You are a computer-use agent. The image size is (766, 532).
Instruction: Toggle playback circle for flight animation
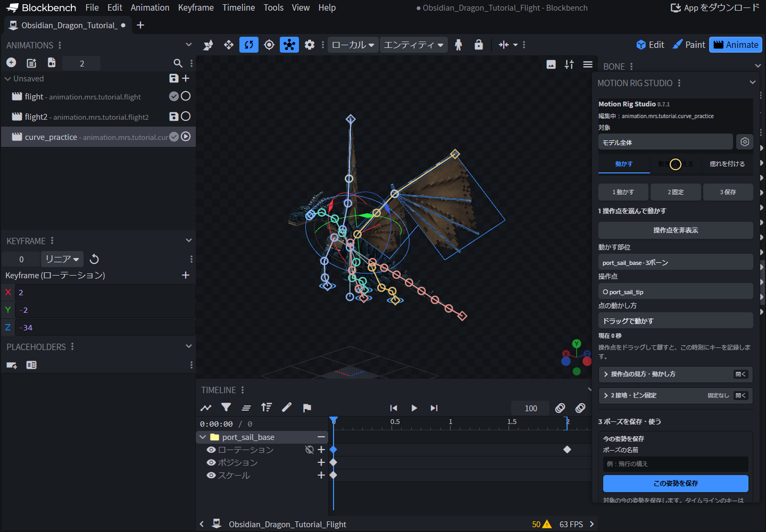[x=186, y=96]
